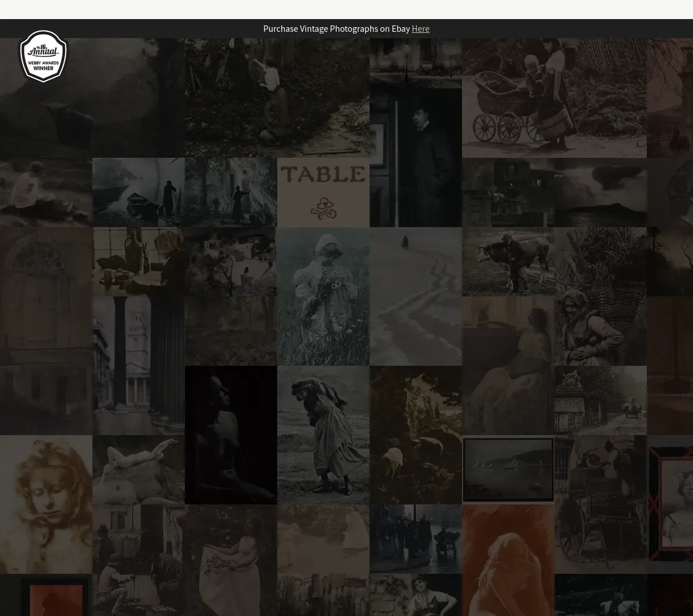Viewport: 693px width, 616px height.
Task: Open the seated woman in white gown
Action: click(x=508, y=366)
